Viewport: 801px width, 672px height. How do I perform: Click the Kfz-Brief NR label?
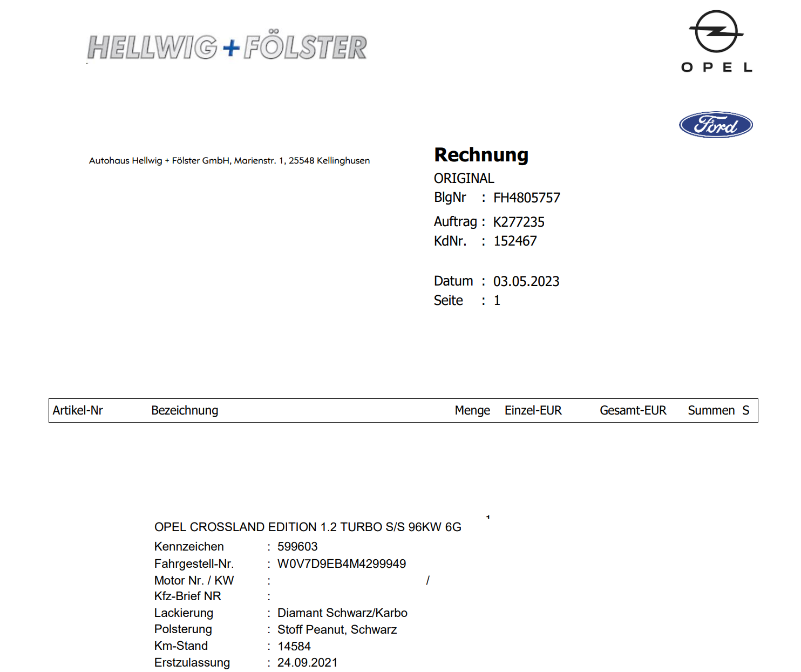(187, 596)
